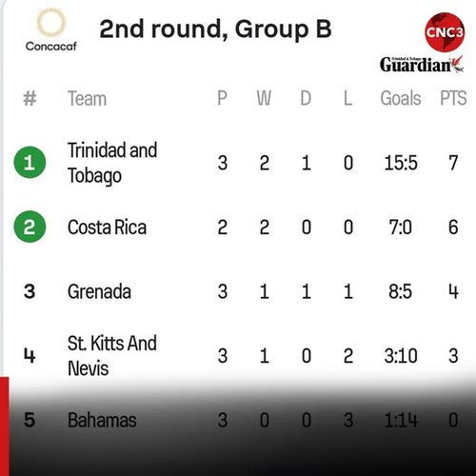
Task: Click Trinidad and Tobago's 15:5 goals value
Action: click(401, 163)
